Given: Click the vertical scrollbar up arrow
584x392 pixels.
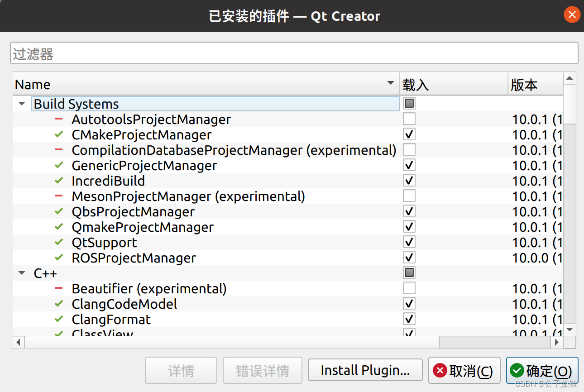Looking at the screenshot, I should [570, 78].
